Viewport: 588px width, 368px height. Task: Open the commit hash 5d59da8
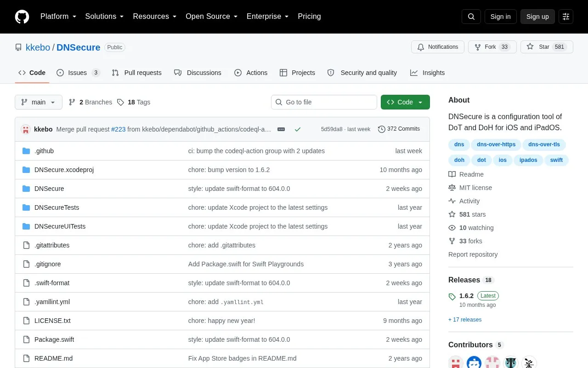(332, 129)
